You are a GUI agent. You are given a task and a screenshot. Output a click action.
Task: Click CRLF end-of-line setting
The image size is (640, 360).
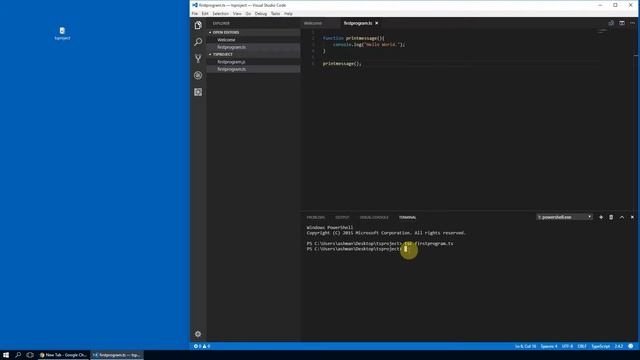point(582,346)
